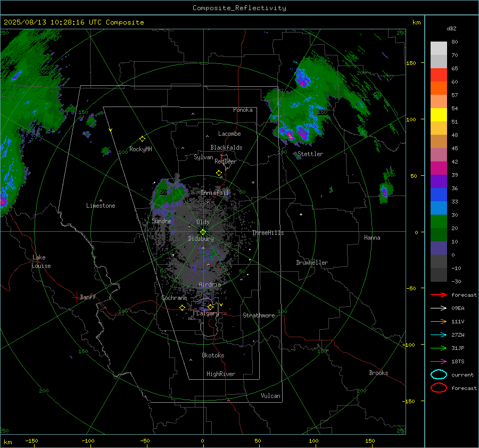Viewport: 479px width, 448px height.
Task: Click the Lake Louise label
Action: click(41, 262)
